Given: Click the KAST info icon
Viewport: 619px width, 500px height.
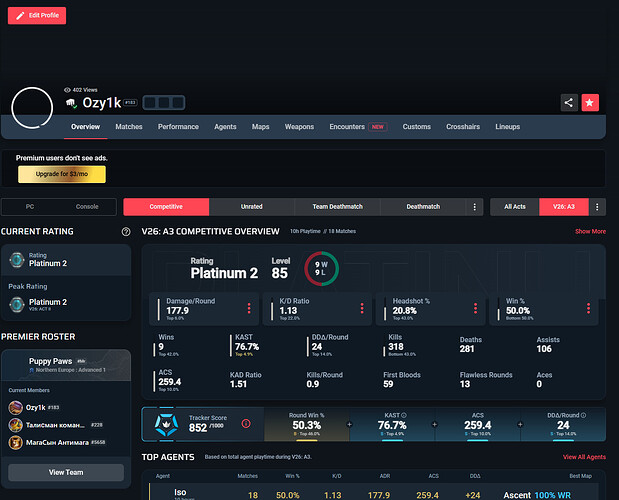Looking at the screenshot, I should point(404,415).
